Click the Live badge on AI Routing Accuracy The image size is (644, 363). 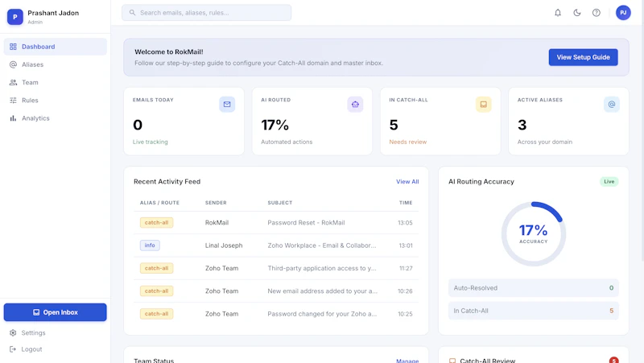pos(609,182)
